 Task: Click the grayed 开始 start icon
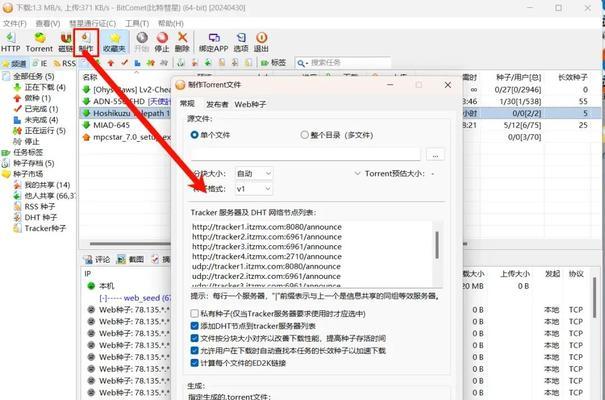coord(142,42)
